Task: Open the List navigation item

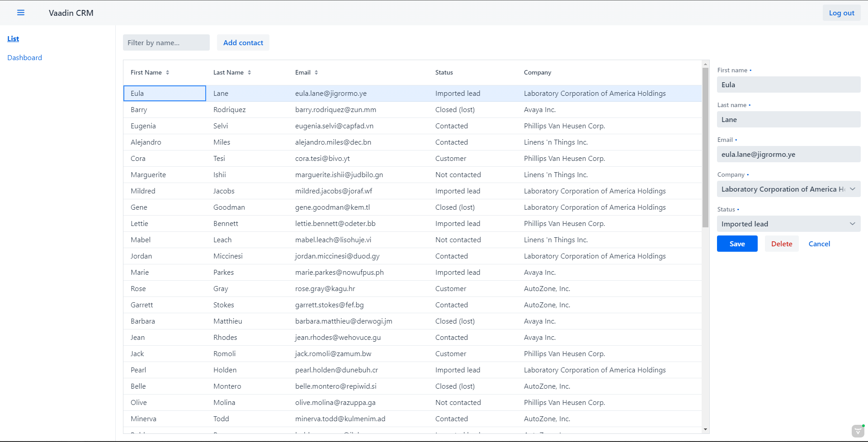Action: pos(13,38)
